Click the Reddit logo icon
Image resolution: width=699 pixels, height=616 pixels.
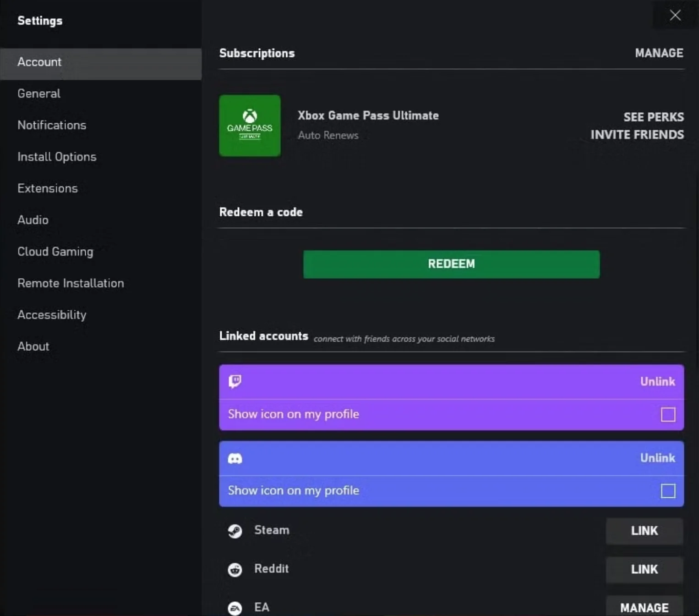(235, 570)
